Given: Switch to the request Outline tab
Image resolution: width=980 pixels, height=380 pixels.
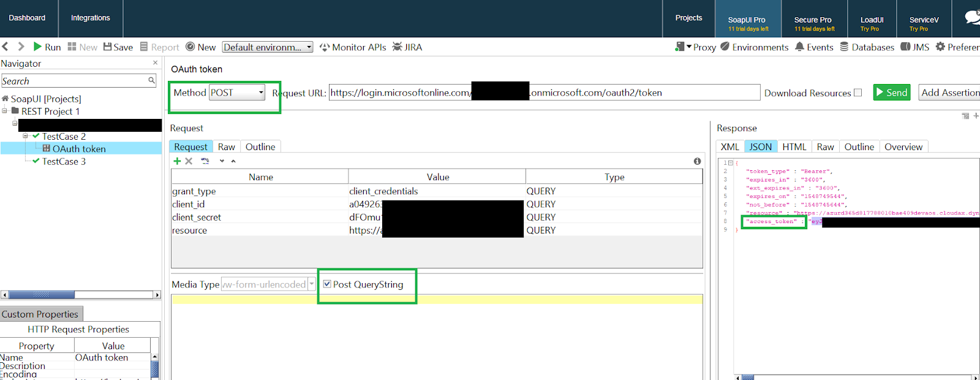Looking at the screenshot, I should [x=260, y=146].
